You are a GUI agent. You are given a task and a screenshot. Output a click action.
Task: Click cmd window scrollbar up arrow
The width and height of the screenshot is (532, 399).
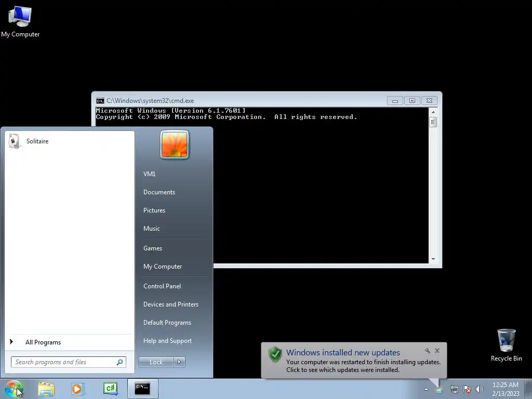coord(433,112)
